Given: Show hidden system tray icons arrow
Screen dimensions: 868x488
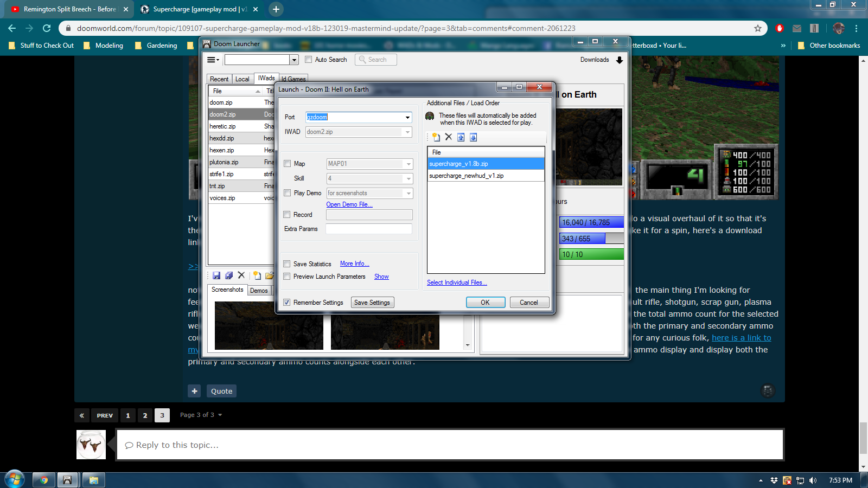Looking at the screenshot, I should click(x=761, y=480).
